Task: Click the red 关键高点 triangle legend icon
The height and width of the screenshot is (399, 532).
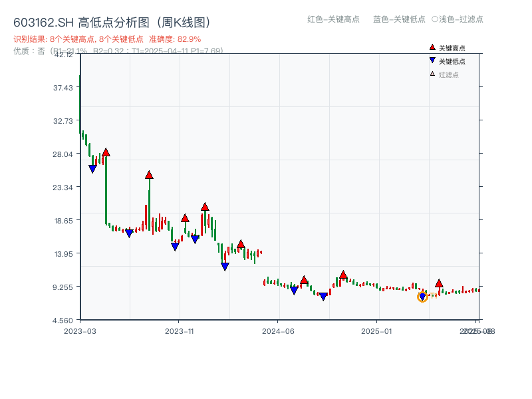Action: (432, 47)
